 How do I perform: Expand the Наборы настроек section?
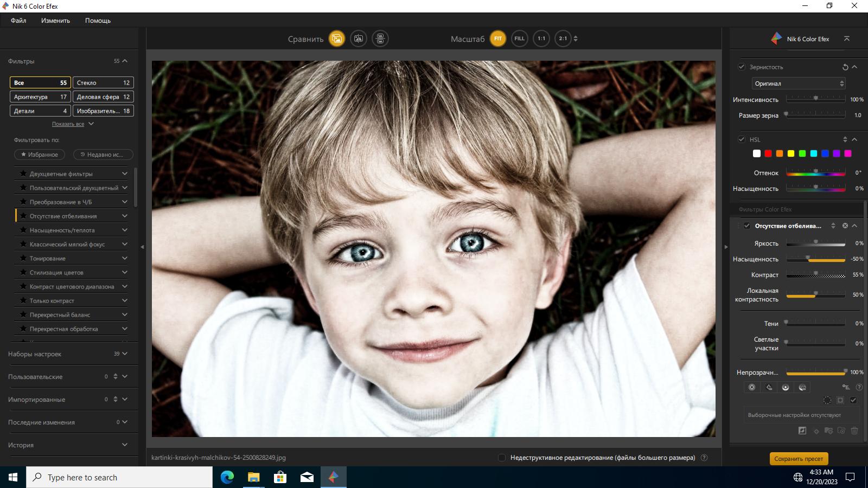68,354
